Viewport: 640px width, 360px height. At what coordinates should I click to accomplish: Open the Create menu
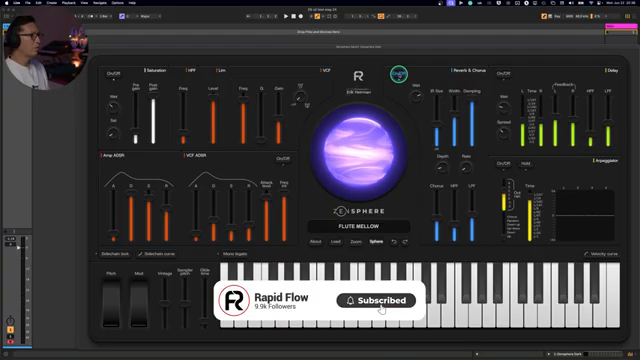coord(51,3)
